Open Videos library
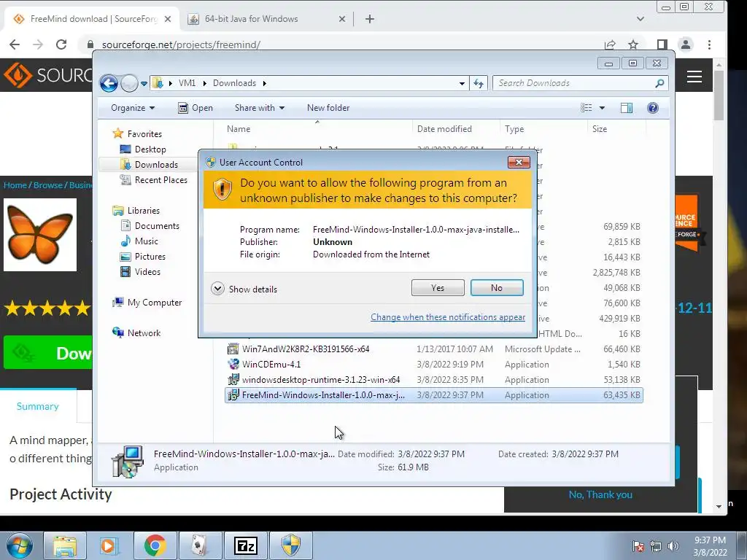747x560 pixels. click(x=141, y=272)
